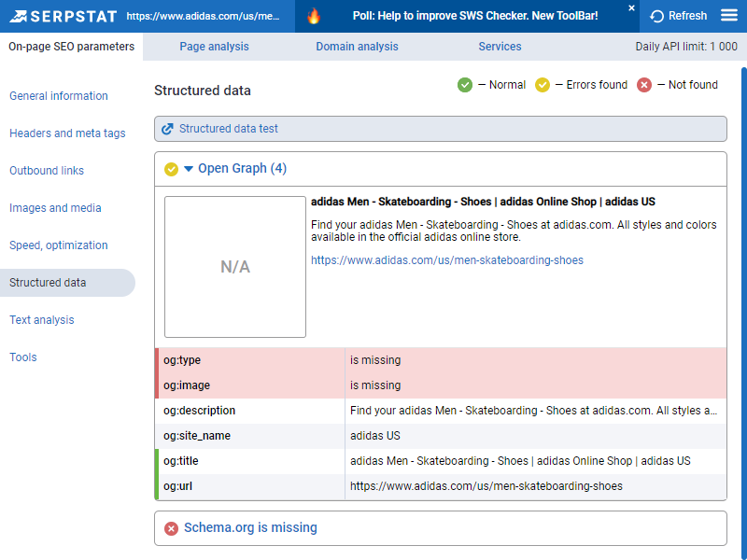The width and height of the screenshot is (747, 560).
Task: Click the green Normal legend icon
Action: [464, 85]
